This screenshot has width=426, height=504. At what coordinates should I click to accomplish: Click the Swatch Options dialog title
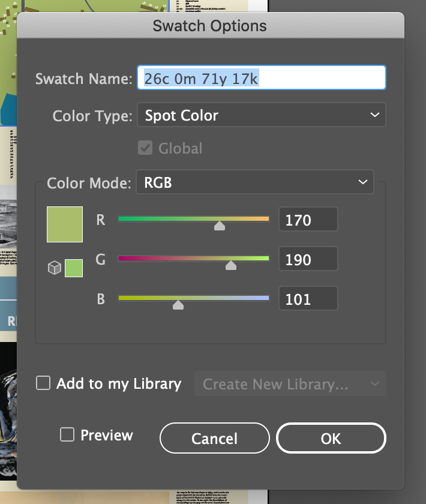click(209, 26)
